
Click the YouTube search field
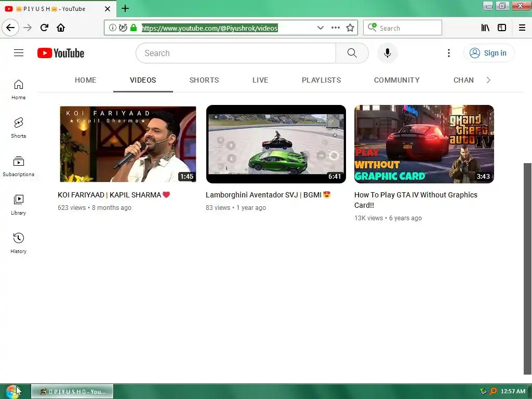click(236, 53)
